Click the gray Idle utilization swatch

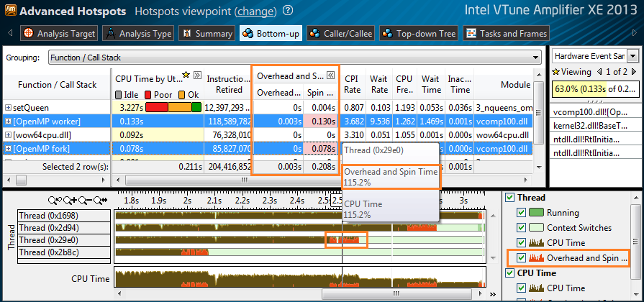(x=119, y=95)
